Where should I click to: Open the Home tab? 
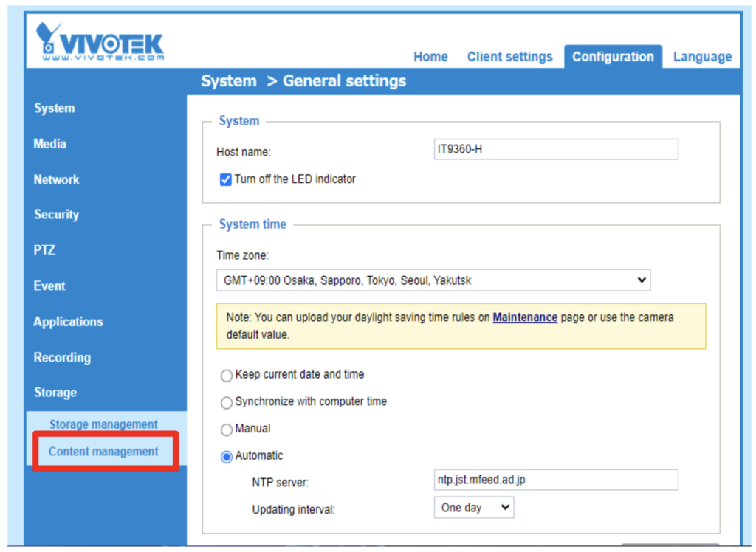[430, 57]
